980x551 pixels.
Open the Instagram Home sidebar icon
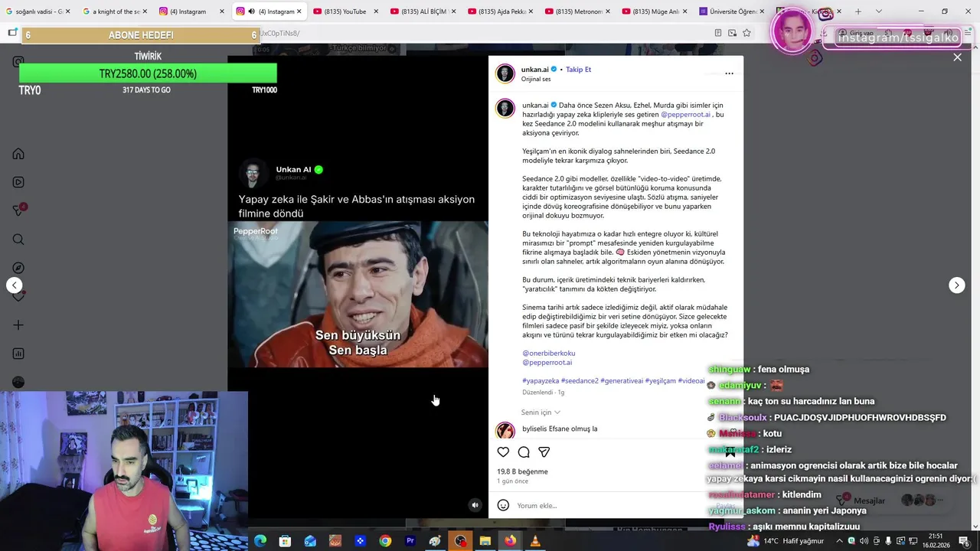(18, 154)
